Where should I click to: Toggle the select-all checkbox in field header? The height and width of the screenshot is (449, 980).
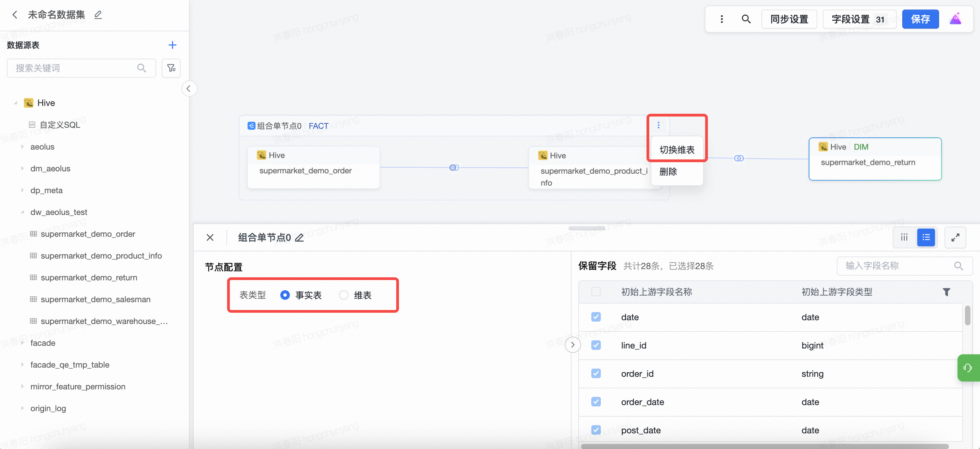[596, 292]
